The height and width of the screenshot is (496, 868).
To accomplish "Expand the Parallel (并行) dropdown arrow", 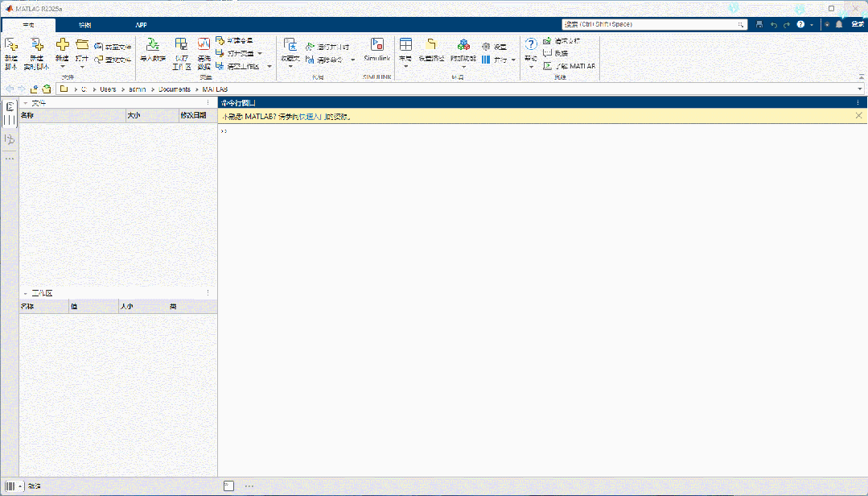I will 514,60.
